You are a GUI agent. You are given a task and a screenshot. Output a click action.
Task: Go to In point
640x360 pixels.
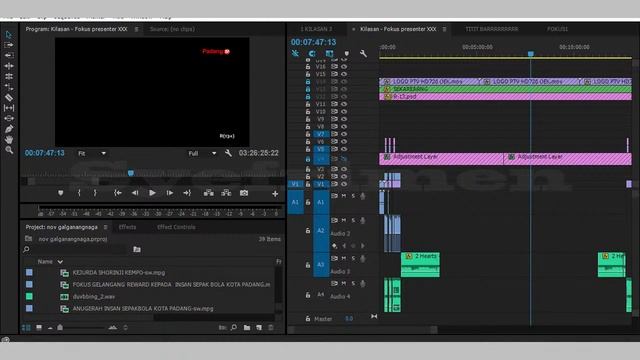(x=118, y=193)
